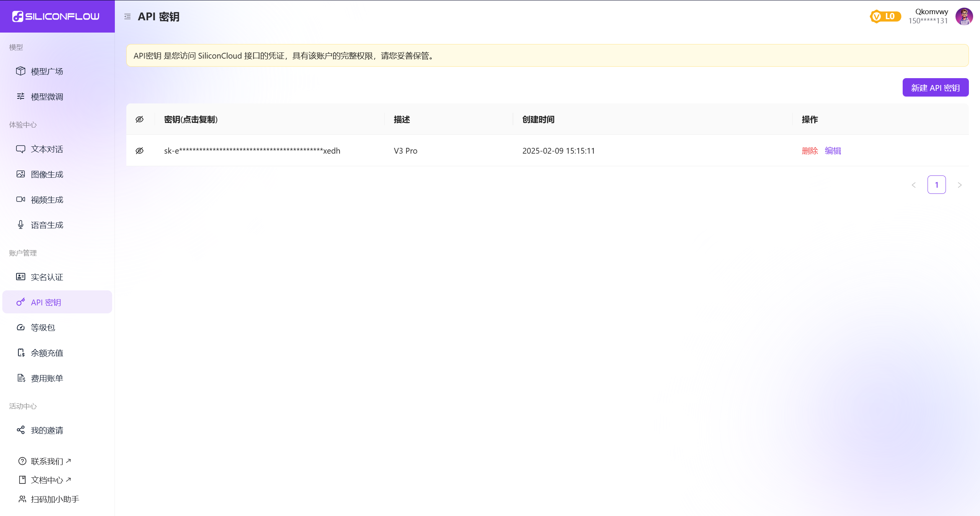This screenshot has height=516, width=980.
Task: Click the yellow API key notice banner
Action: coord(547,56)
